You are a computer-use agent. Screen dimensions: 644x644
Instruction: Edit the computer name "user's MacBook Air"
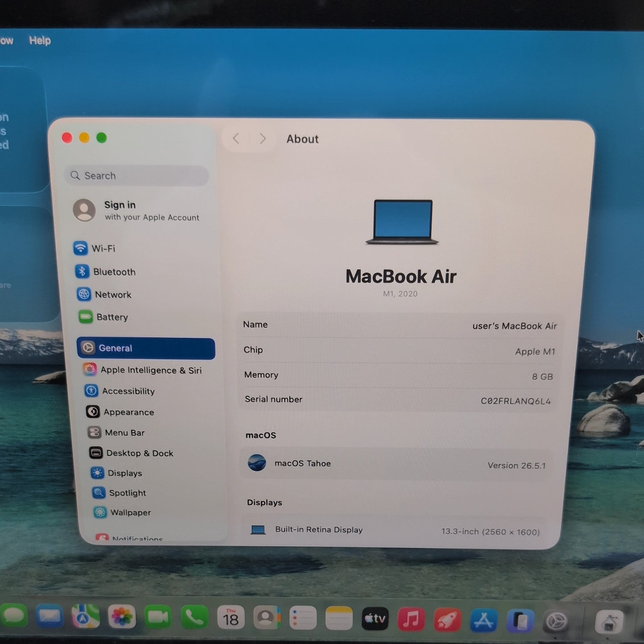click(x=515, y=326)
